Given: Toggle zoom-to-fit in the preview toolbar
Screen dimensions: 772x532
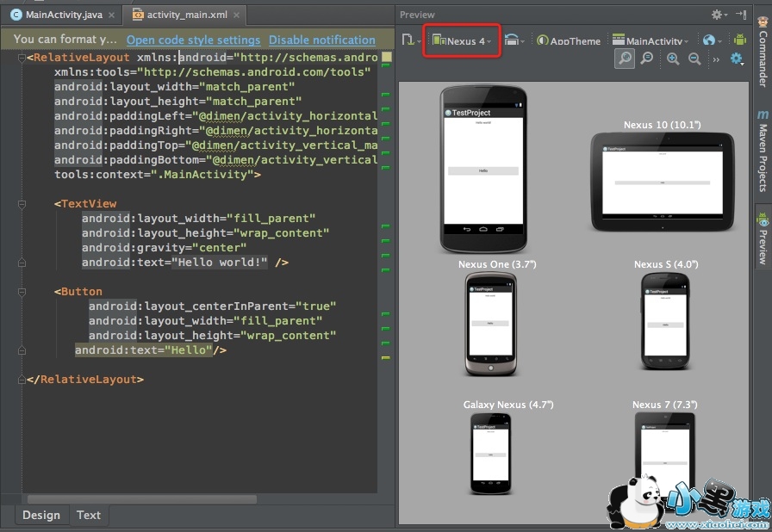Looking at the screenshot, I should (625, 59).
